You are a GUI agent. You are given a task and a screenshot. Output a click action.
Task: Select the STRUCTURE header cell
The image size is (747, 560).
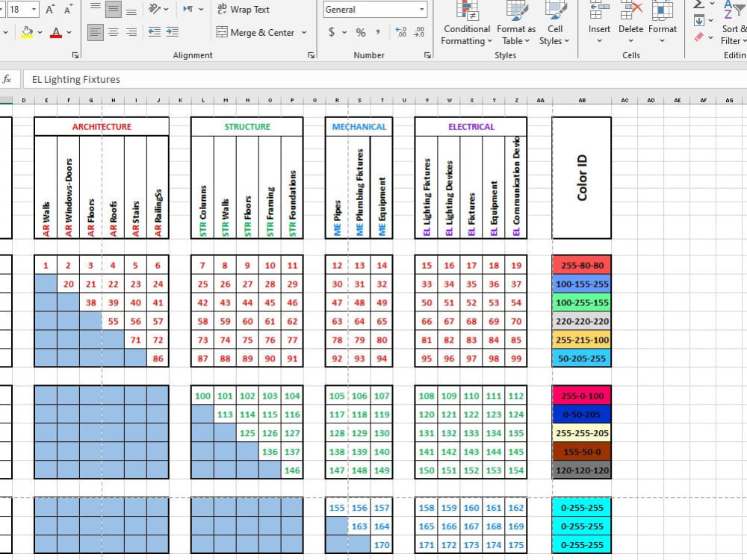point(247,127)
